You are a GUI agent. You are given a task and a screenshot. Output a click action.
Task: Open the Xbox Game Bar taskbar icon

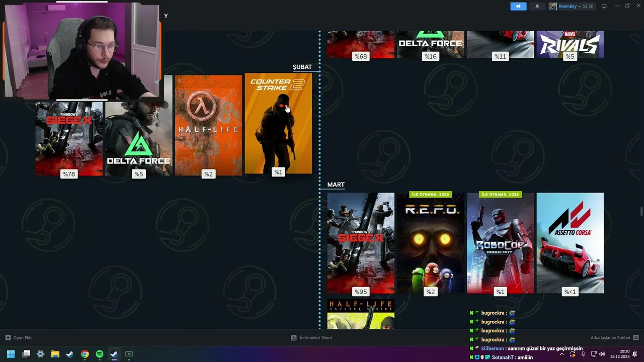[129, 354]
